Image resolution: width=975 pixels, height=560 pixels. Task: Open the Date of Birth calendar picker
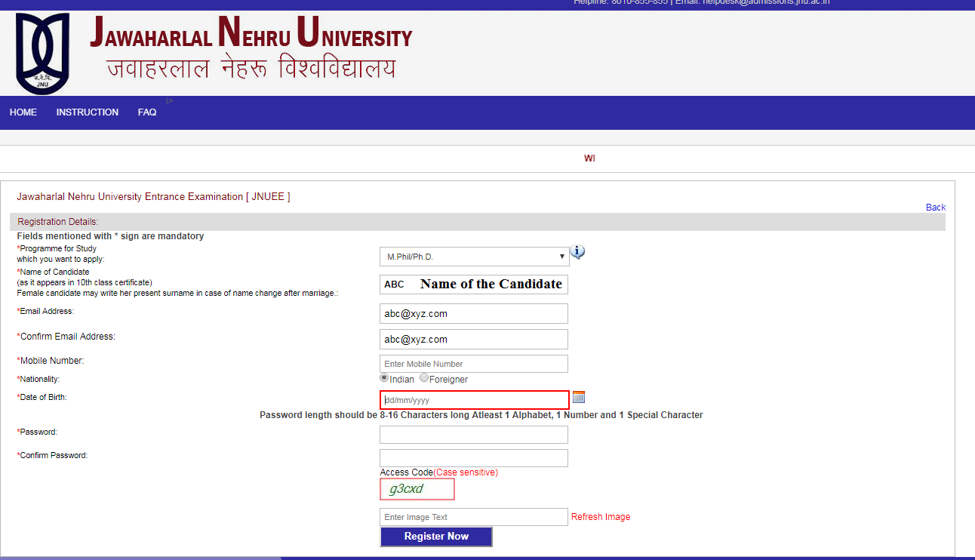pyautogui.click(x=579, y=397)
